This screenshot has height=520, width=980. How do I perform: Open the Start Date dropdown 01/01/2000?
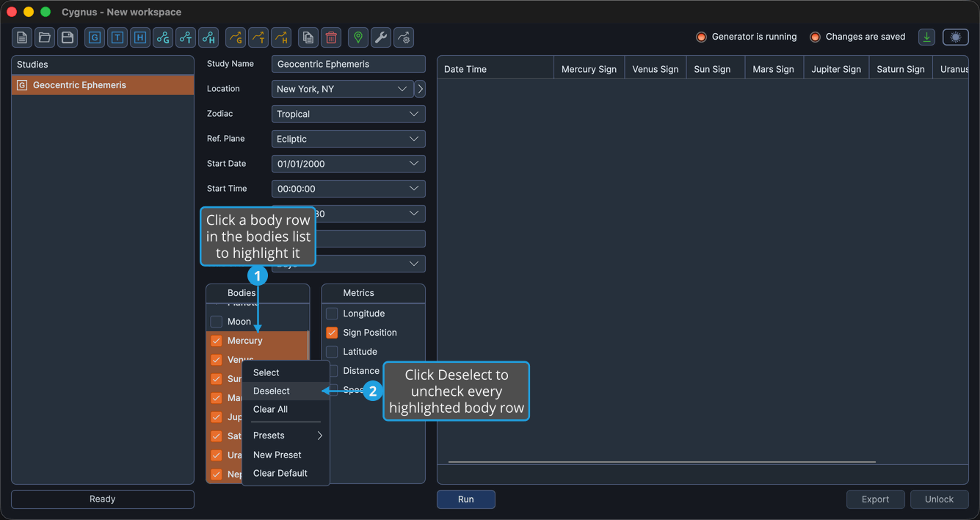[x=349, y=164]
